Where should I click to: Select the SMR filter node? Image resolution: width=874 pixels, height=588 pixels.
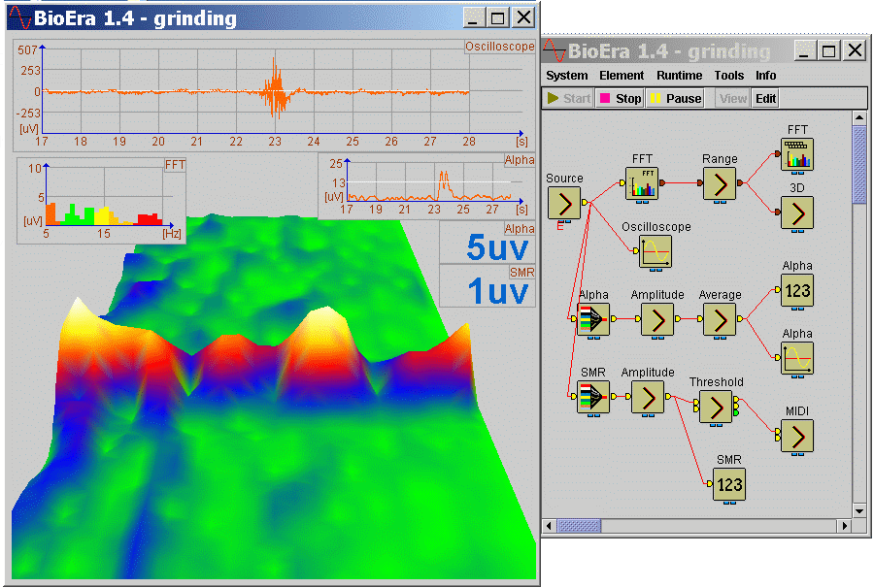(593, 397)
